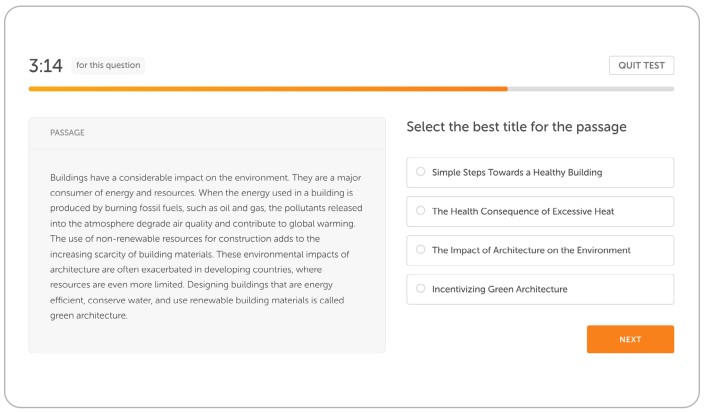This screenshot has height=412, width=706.
Task: Click the PASSAGE header label
Action: (67, 132)
